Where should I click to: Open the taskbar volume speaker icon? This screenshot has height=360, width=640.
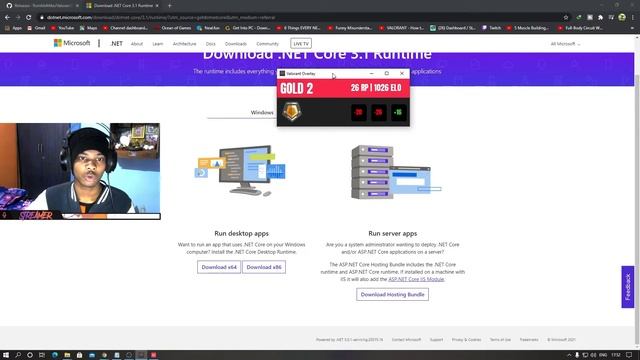click(x=593, y=355)
